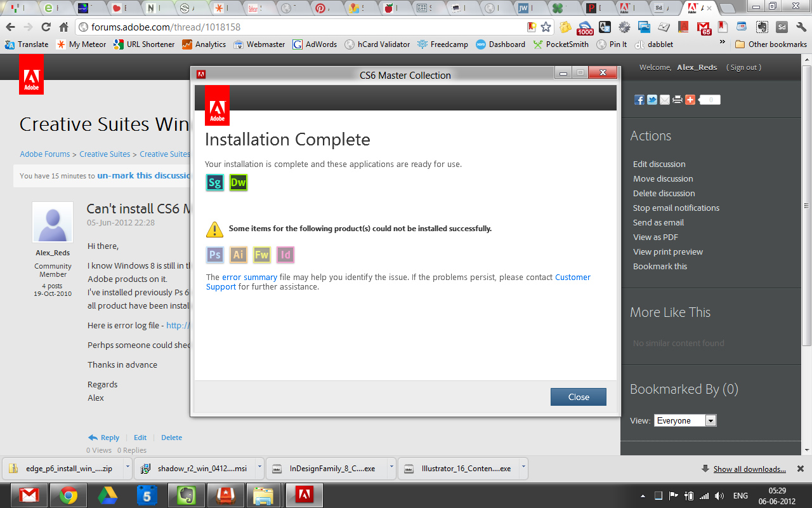
Task: Click the Photoshop Ps failed product icon
Action: point(215,255)
